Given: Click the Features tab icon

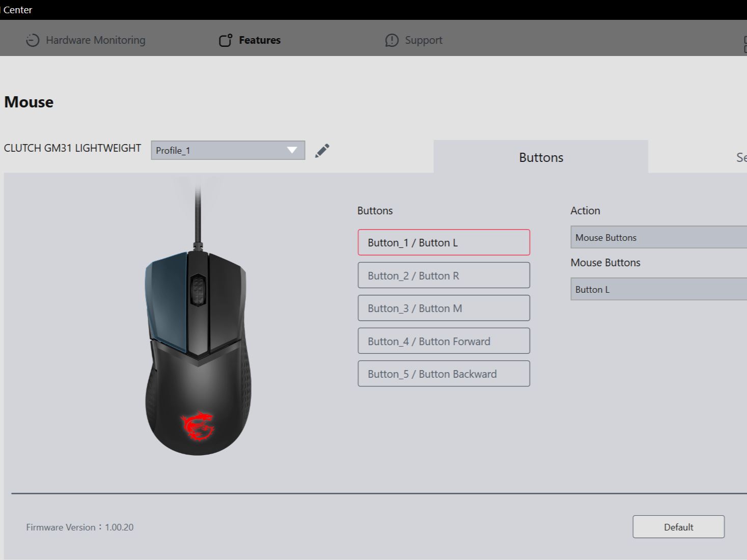Looking at the screenshot, I should [226, 40].
